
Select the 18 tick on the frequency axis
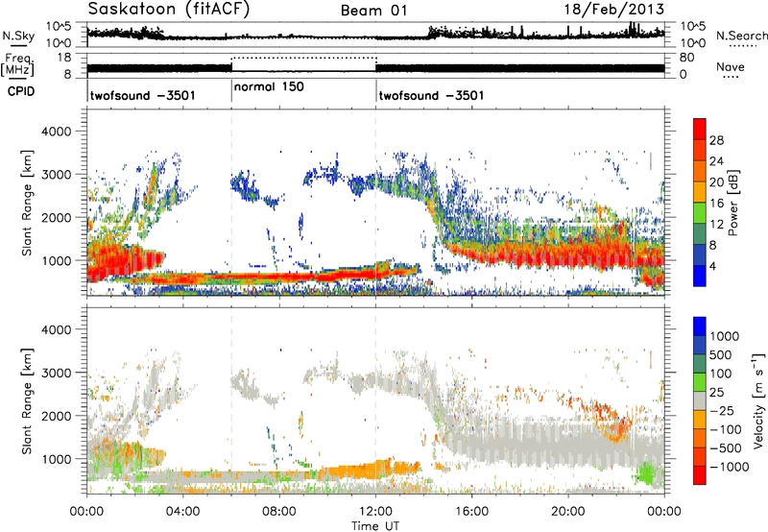[x=65, y=58]
